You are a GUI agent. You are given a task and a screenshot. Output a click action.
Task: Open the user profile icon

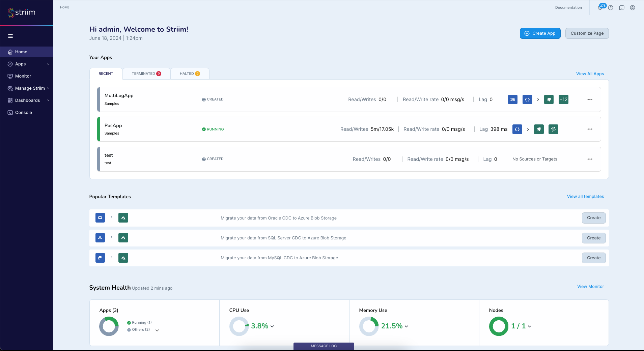(x=633, y=8)
